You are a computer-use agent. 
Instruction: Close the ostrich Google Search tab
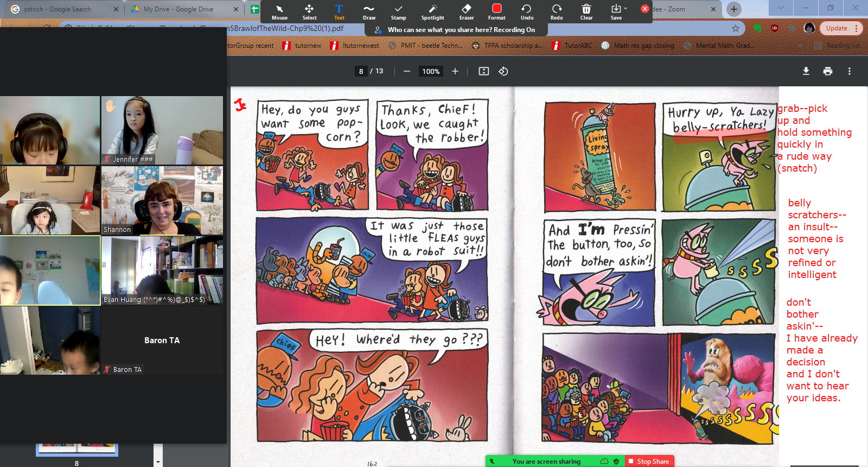click(x=116, y=9)
